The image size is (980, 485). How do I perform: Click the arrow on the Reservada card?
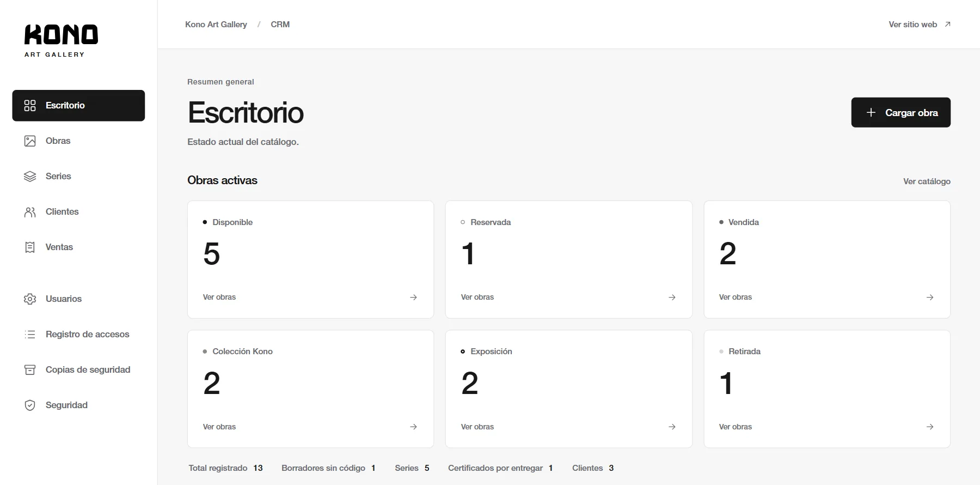pyautogui.click(x=672, y=298)
